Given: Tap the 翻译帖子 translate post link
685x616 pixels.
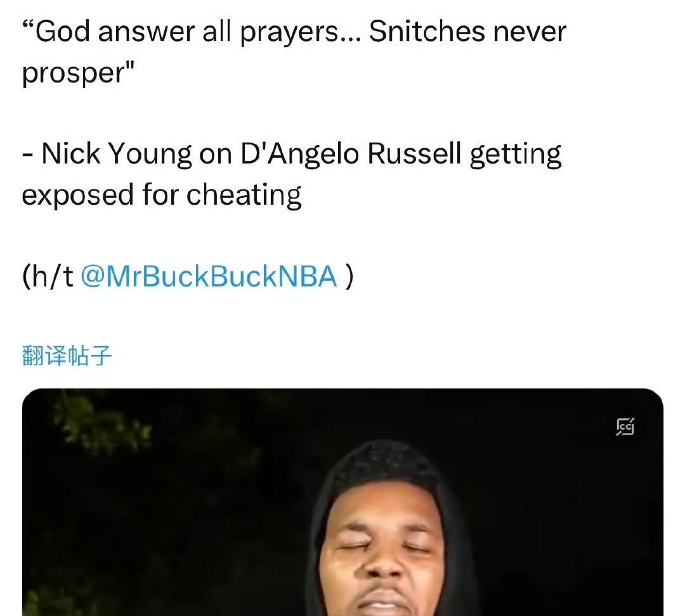Looking at the screenshot, I should coord(67,356).
